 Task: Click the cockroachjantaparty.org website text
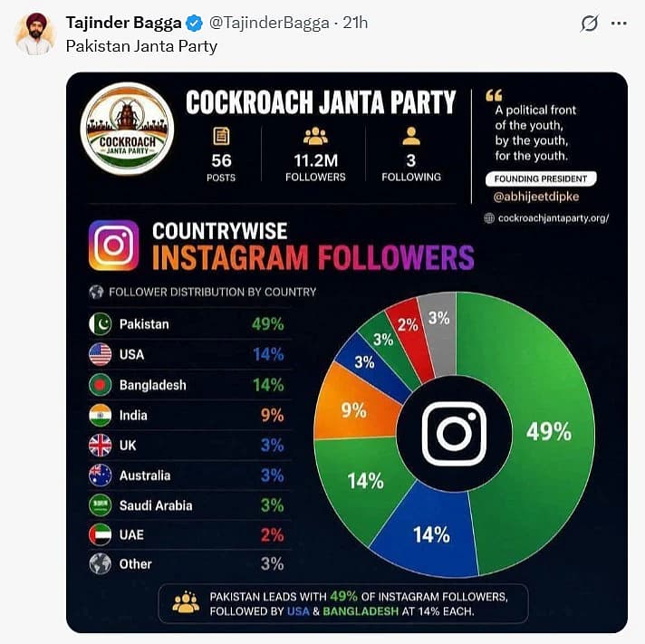(x=554, y=218)
